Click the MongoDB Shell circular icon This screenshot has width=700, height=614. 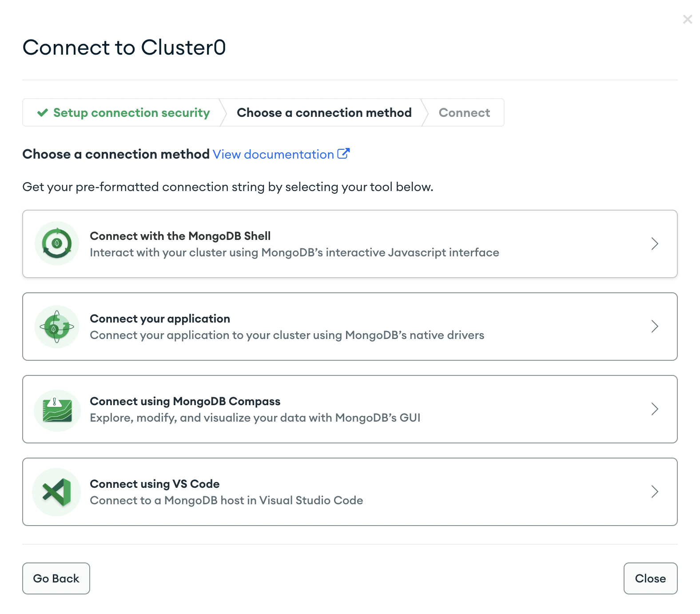pyautogui.click(x=57, y=243)
